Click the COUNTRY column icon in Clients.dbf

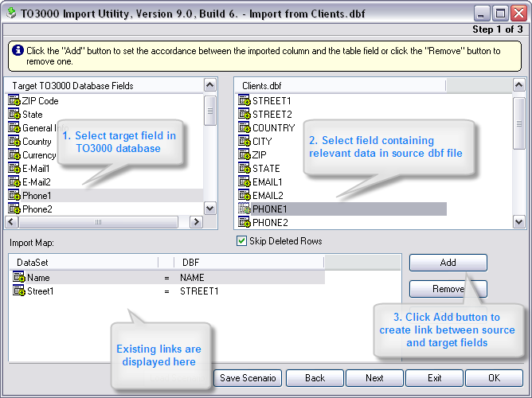pyautogui.click(x=244, y=128)
